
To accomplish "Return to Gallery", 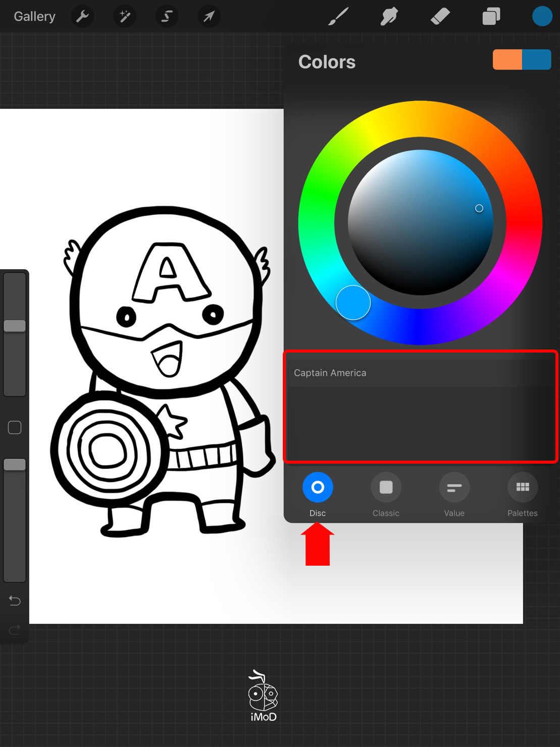I will tap(34, 17).
